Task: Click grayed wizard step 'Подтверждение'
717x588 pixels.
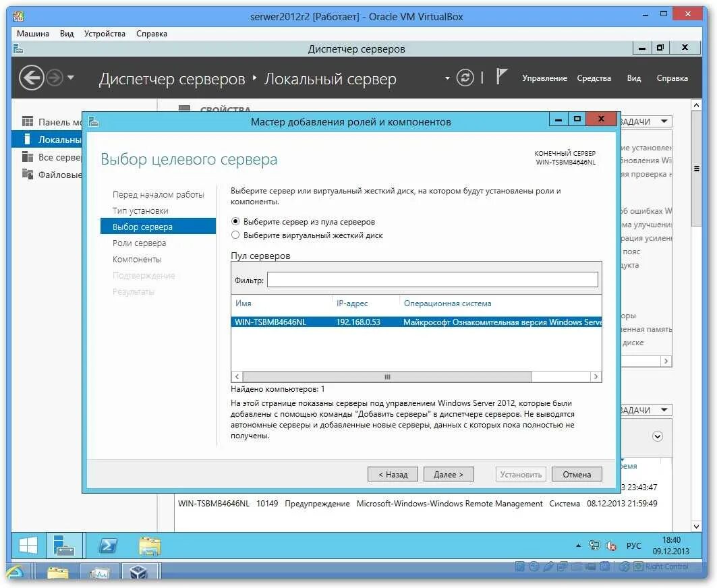Action: (144, 275)
